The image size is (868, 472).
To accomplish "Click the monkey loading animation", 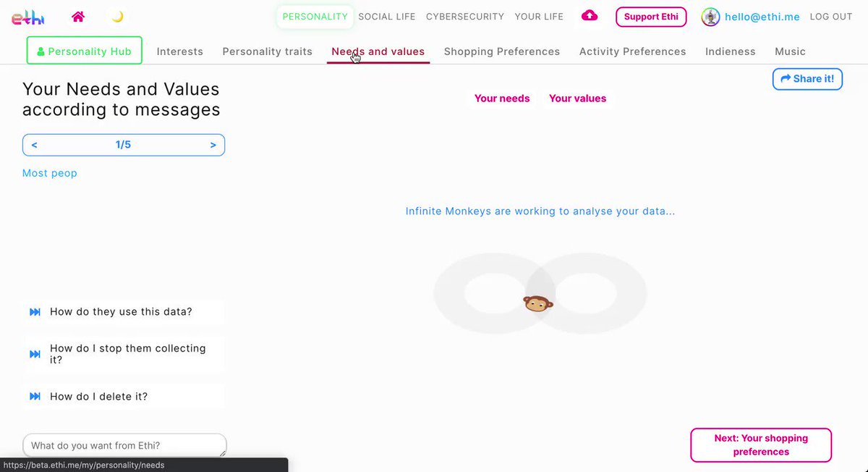I will pyautogui.click(x=537, y=303).
